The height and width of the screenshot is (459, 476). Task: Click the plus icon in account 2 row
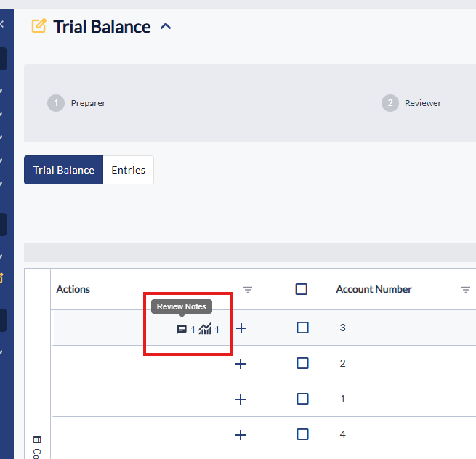tap(241, 364)
